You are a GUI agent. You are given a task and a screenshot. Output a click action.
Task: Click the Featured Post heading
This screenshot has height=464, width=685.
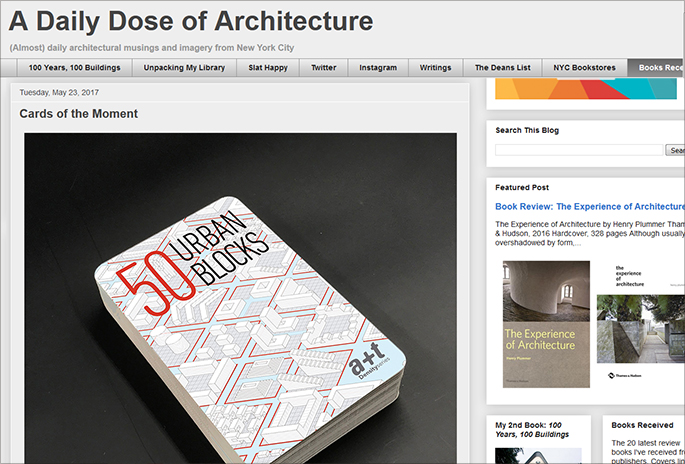point(522,187)
